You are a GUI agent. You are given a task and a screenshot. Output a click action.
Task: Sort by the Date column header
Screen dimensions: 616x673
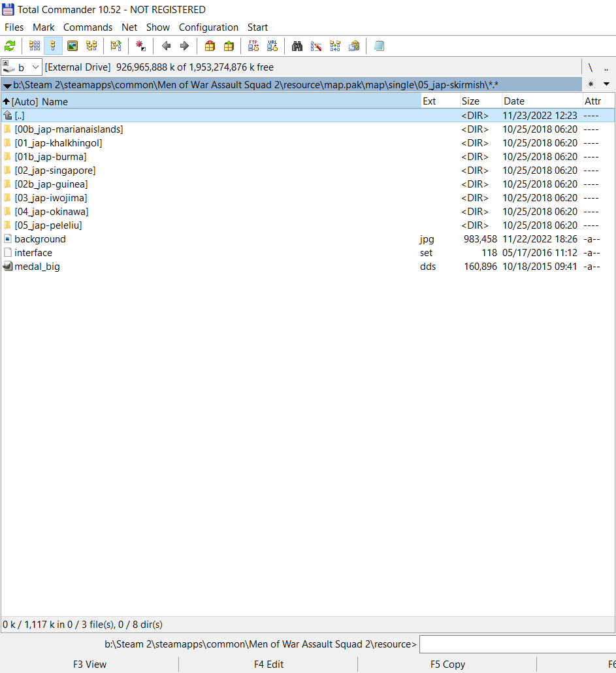(x=542, y=101)
